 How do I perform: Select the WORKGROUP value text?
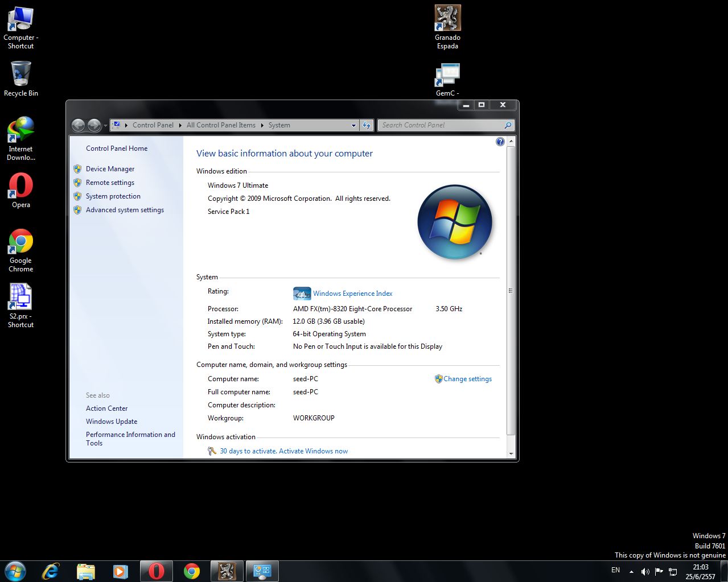[314, 418]
